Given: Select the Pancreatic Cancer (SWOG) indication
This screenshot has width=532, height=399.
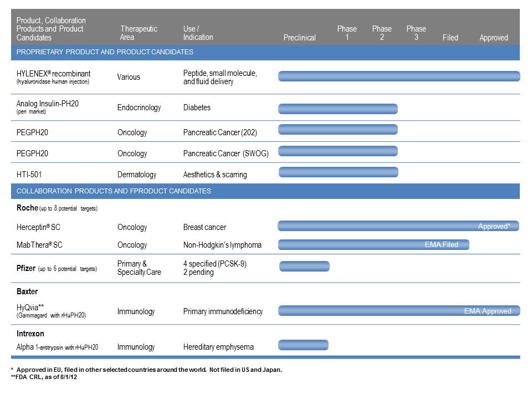Looking at the screenshot, I should pos(226,154).
